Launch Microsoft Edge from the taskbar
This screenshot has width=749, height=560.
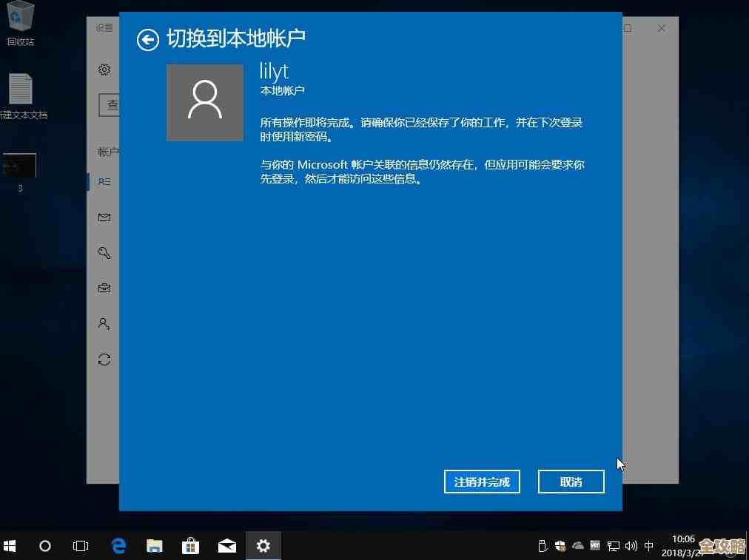click(x=118, y=545)
